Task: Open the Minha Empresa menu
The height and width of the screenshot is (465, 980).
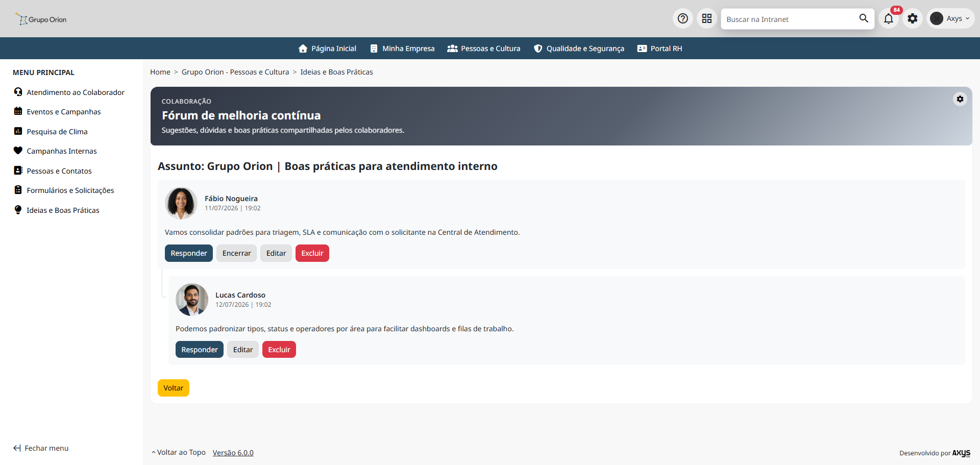Action: coord(408,48)
